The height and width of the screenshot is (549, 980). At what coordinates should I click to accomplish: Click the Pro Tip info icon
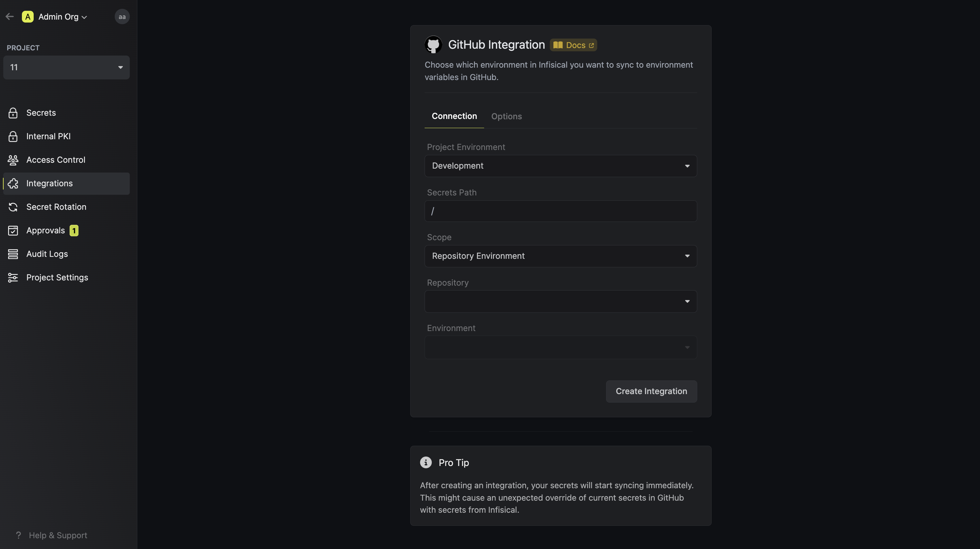click(426, 463)
